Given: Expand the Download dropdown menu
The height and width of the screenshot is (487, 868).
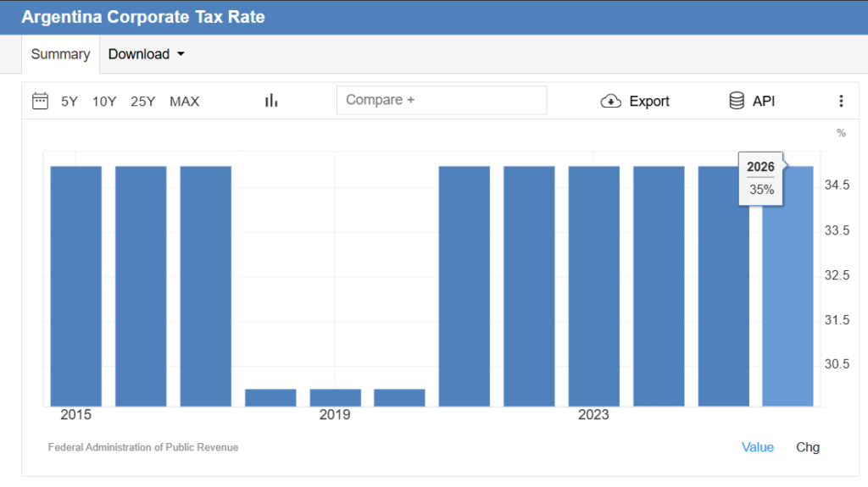Looking at the screenshot, I should click(x=146, y=54).
